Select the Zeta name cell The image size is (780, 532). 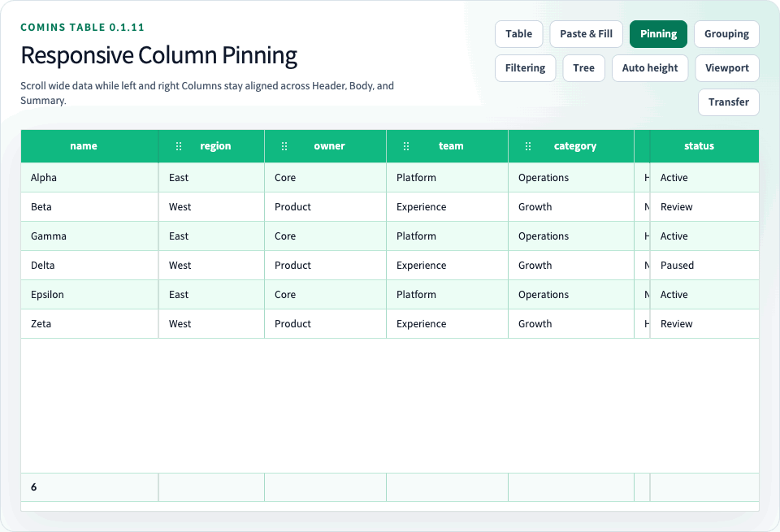coord(89,324)
